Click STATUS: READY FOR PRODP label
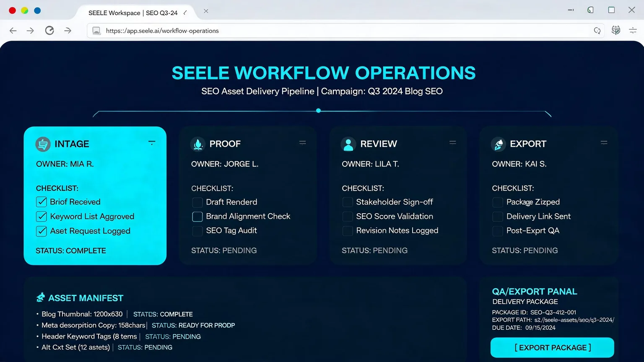Screen dimensions: 644x362 pyautogui.click(x=193, y=325)
